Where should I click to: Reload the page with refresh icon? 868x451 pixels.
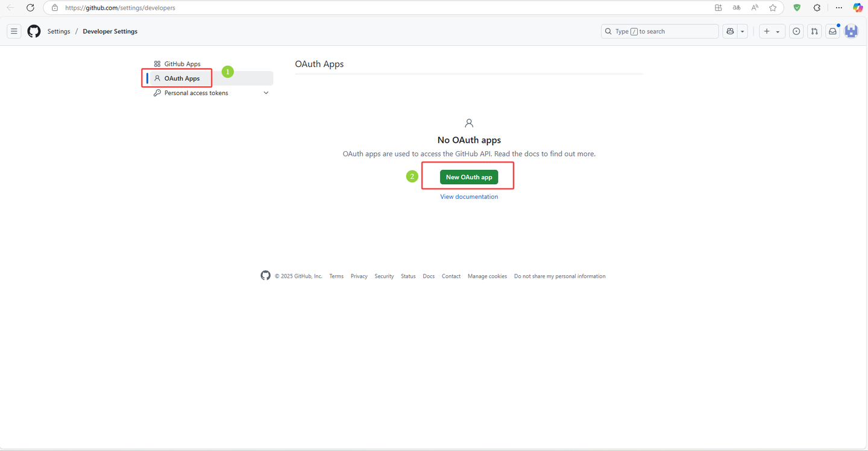point(30,8)
